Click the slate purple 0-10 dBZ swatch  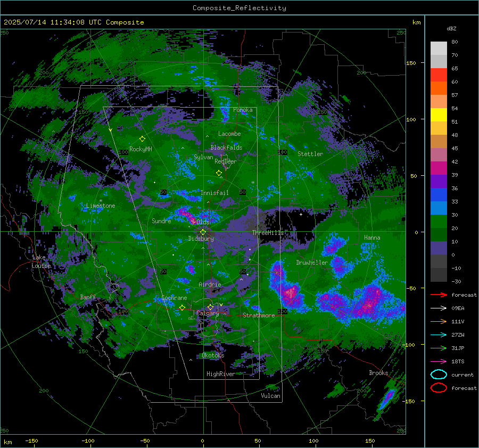tap(439, 248)
